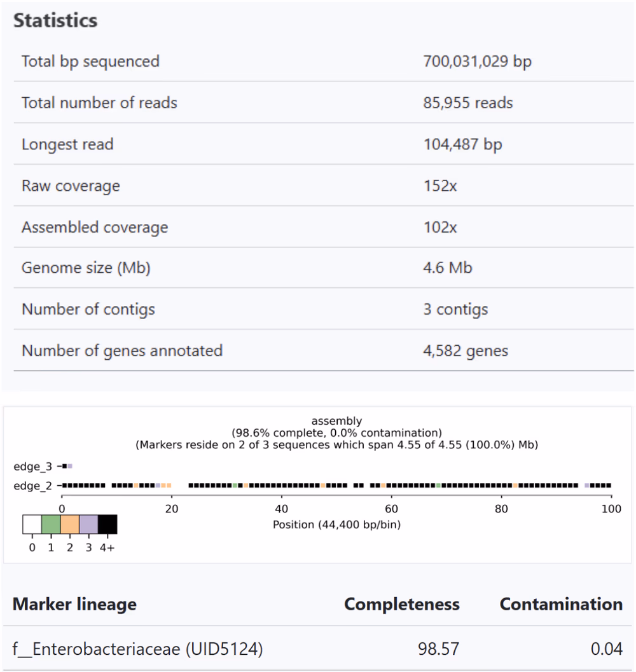Click the 85,955 reads value
636x672 pixels.
468,103
